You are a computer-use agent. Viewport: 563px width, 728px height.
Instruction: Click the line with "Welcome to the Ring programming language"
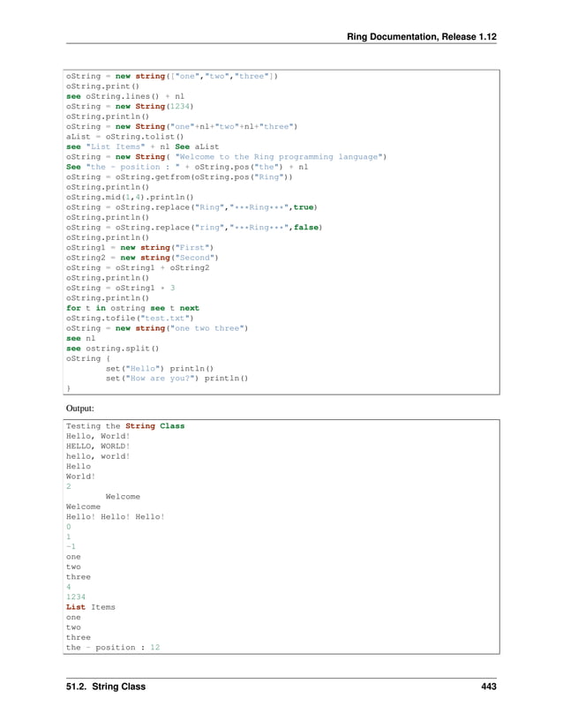[x=226, y=157]
